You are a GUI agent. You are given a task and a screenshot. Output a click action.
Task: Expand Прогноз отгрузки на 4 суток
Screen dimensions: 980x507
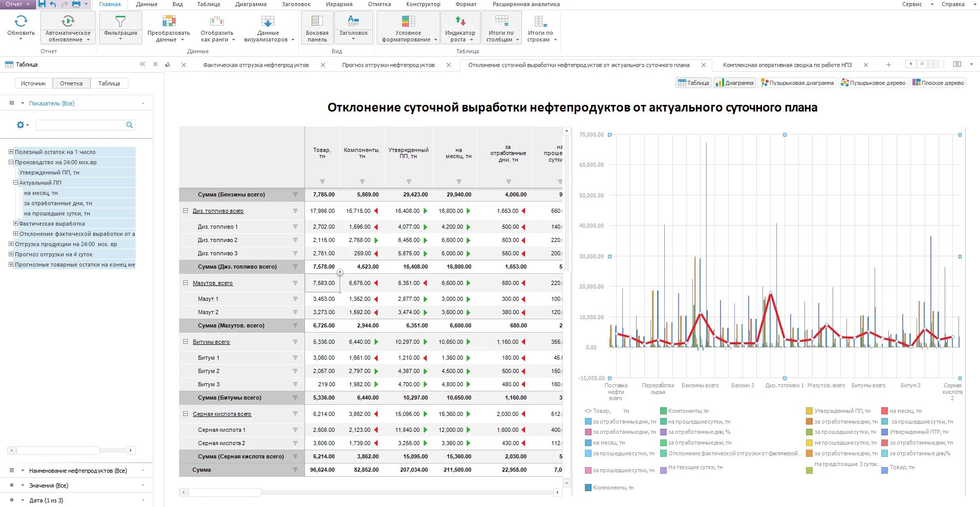[x=11, y=254]
